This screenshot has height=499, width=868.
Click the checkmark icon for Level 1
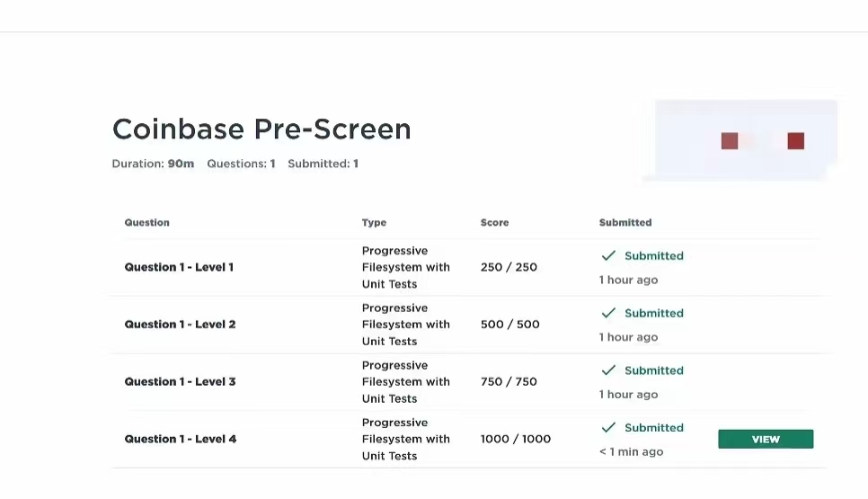coord(608,255)
